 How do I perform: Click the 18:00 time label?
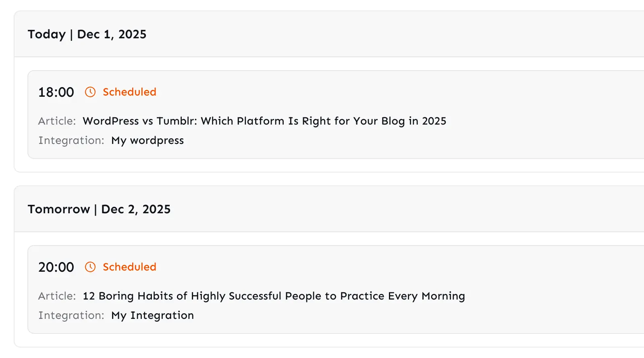click(x=56, y=92)
